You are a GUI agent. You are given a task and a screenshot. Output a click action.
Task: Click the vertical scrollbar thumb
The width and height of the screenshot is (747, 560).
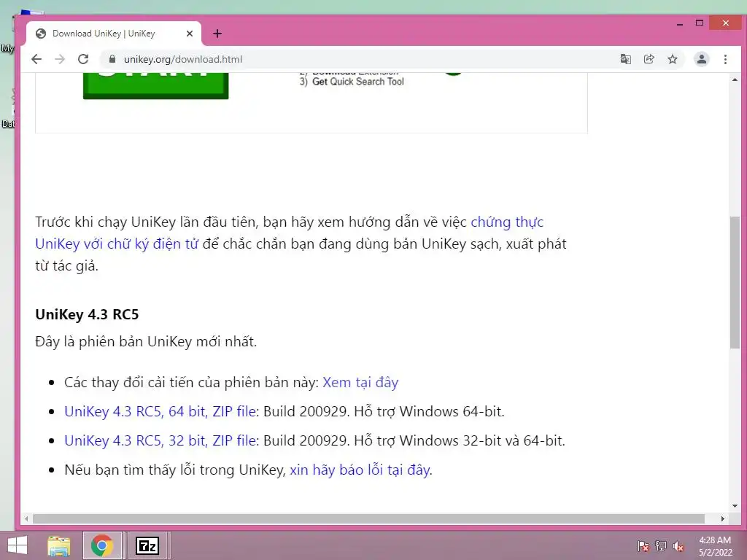pos(735,282)
